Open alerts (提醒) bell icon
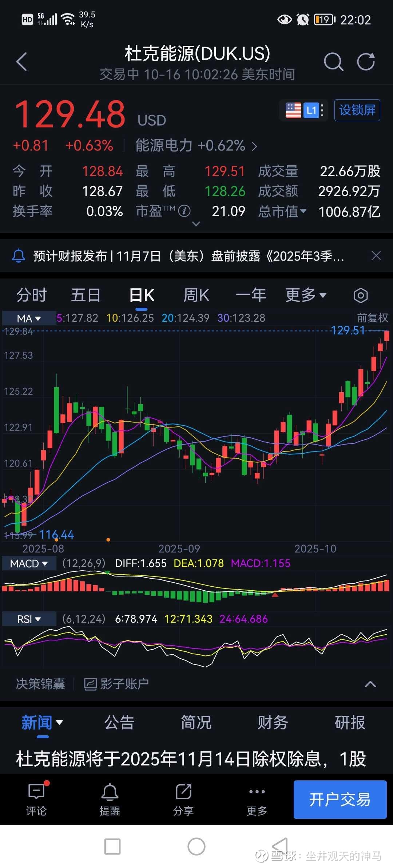 point(110,792)
